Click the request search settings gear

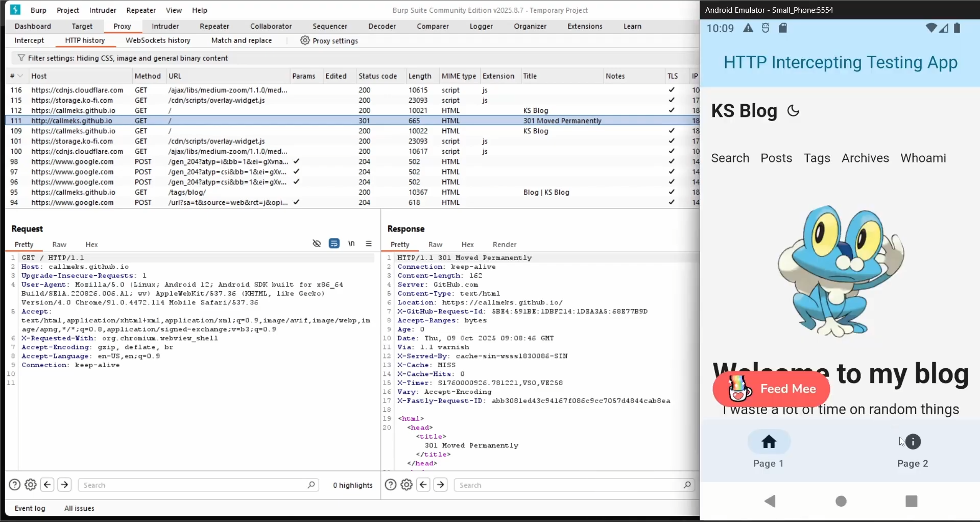31,485
